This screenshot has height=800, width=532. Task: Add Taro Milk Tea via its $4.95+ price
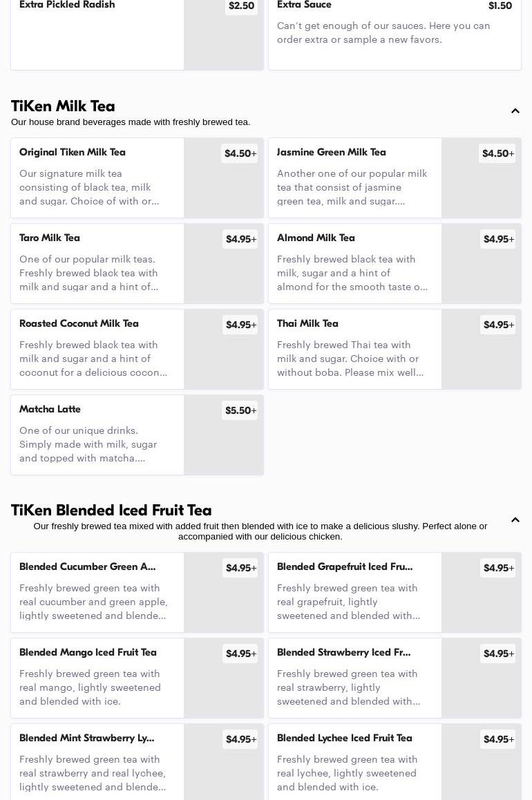pyautogui.click(x=241, y=239)
